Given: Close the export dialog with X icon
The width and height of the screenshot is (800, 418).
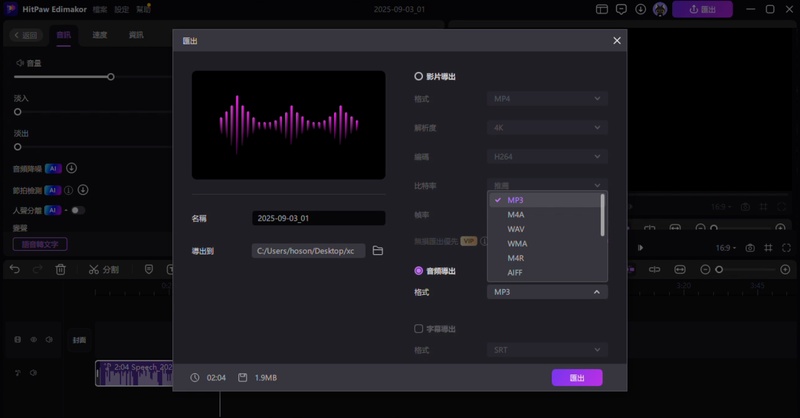Looking at the screenshot, I should [617, 41].
